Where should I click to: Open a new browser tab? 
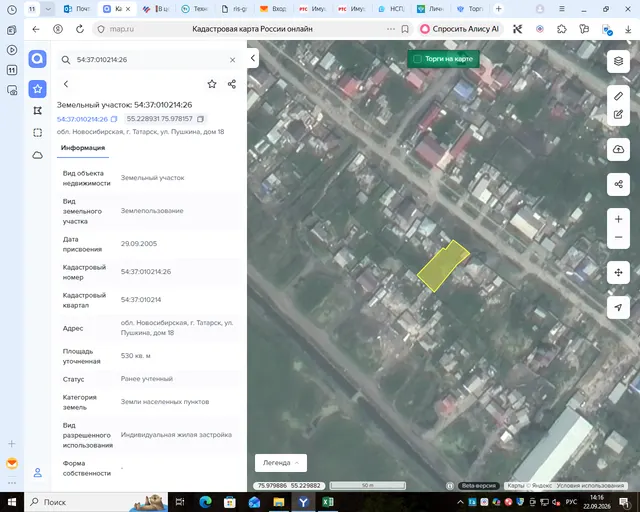click(x=498, y=9)
